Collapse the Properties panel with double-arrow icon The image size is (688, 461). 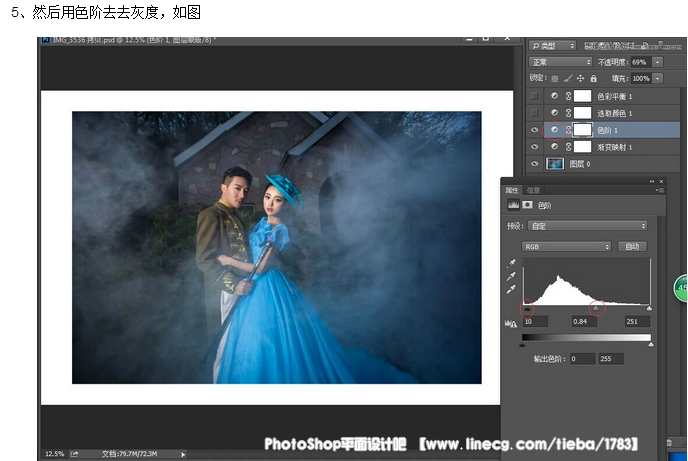pyautogui.click(x=652, y=181)
